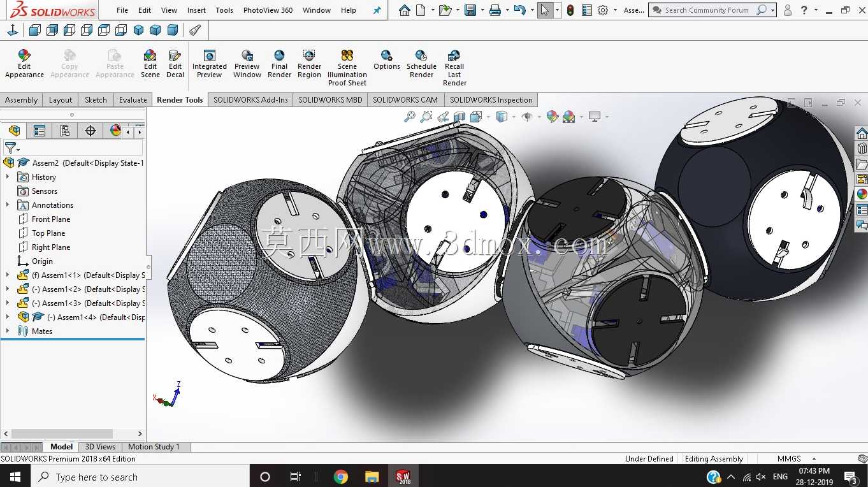Switch to Motion Study 1 tab
Screen dimensions: 868x487
(154, 447)
